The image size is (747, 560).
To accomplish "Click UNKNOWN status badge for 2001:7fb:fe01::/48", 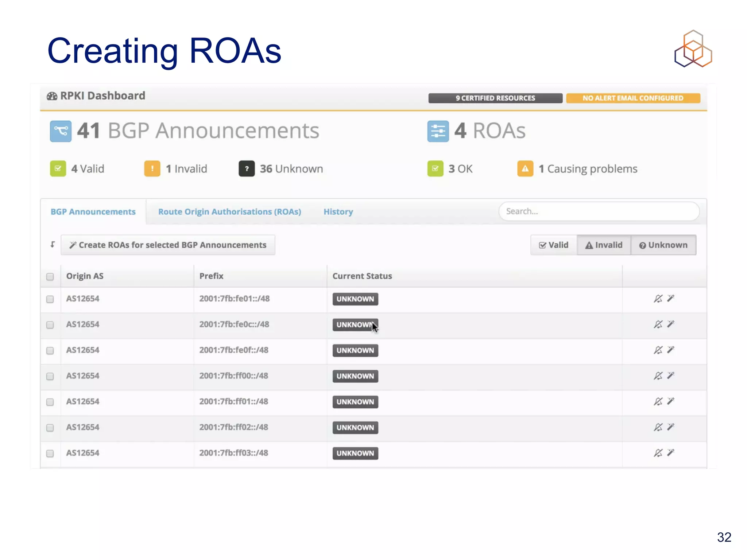I will (x=355, y=299).
